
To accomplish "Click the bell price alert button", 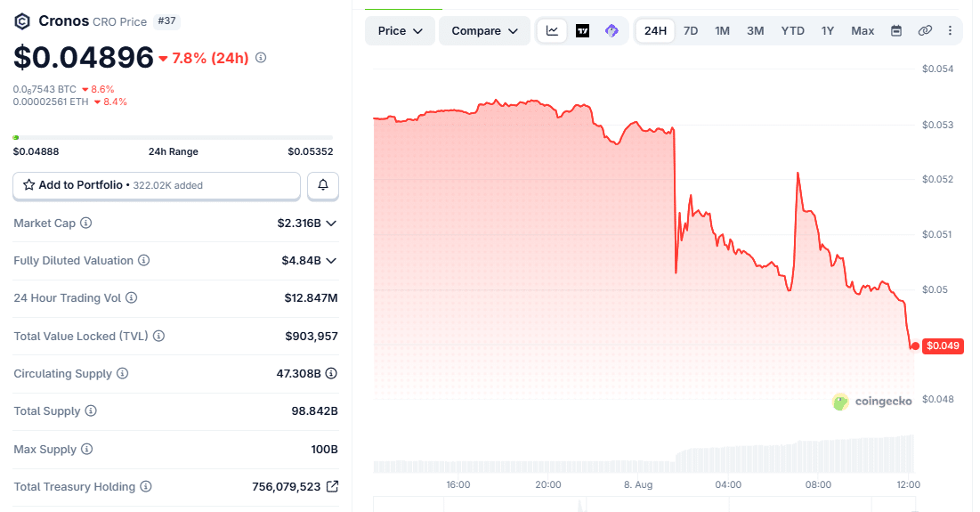I will (x=323, y=185).
